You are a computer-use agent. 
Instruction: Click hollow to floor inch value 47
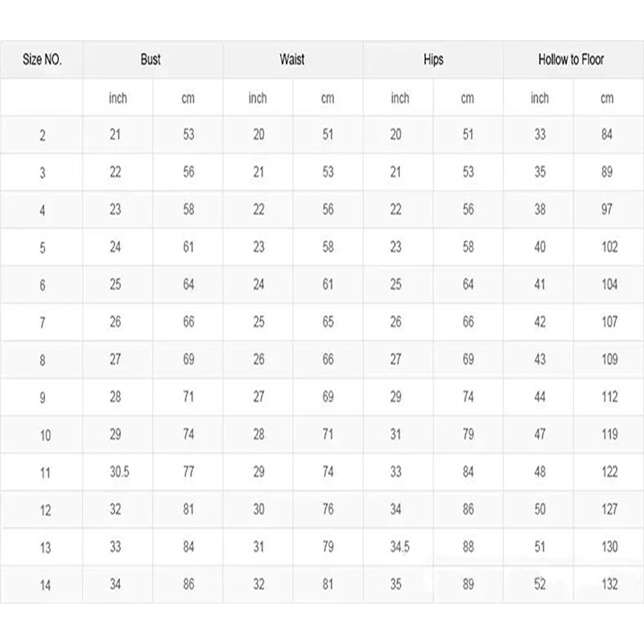pos(539,434)
